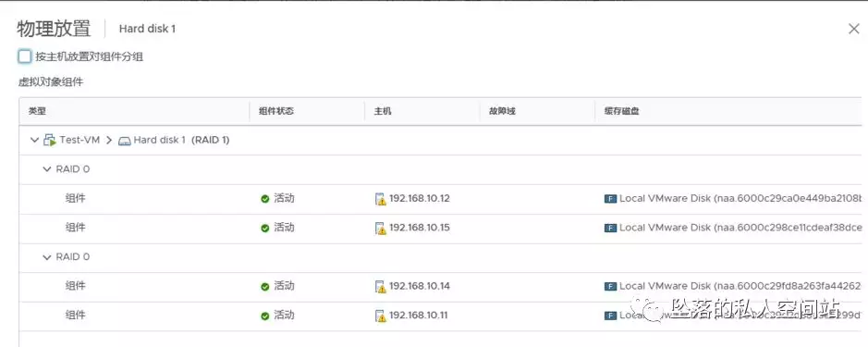Click the Test-VM virtual machine icon
868x347 pixels.
[50, 141]
